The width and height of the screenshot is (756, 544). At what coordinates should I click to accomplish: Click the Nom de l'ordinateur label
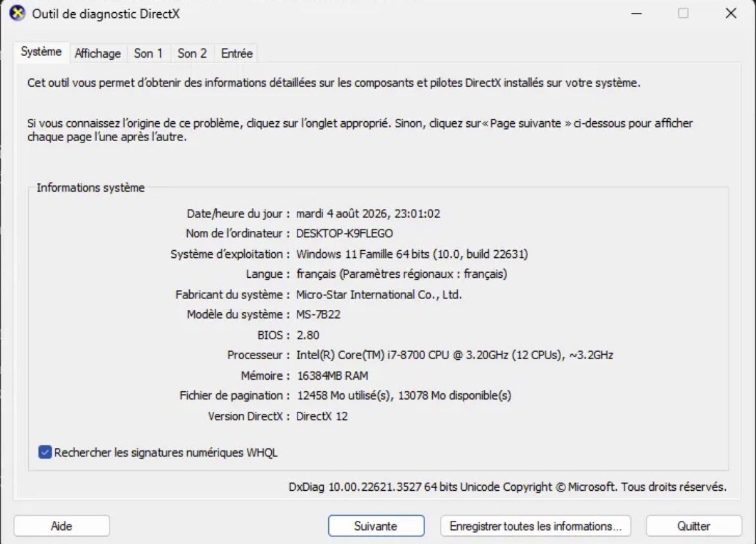[238, 234]
